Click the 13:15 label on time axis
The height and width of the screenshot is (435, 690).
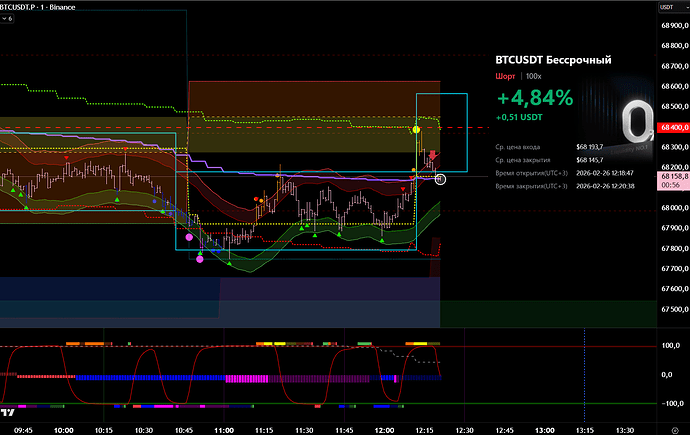click(585, 428)
